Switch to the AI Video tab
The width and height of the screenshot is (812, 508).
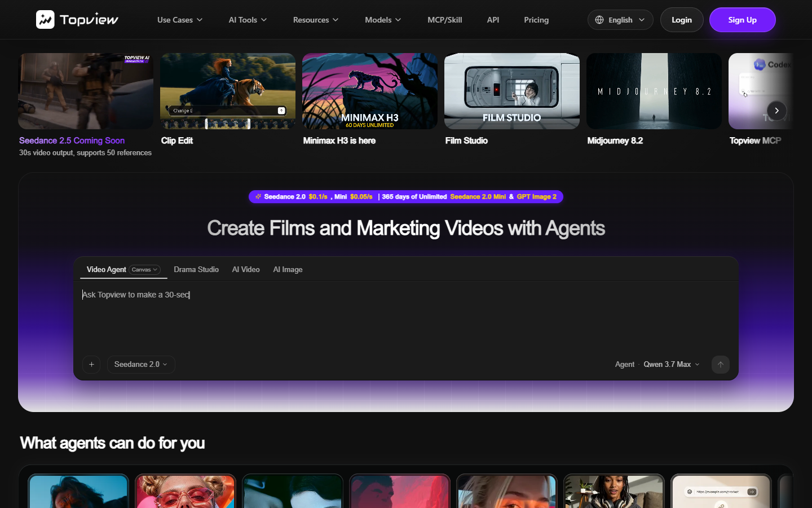[x=246, y=270]
